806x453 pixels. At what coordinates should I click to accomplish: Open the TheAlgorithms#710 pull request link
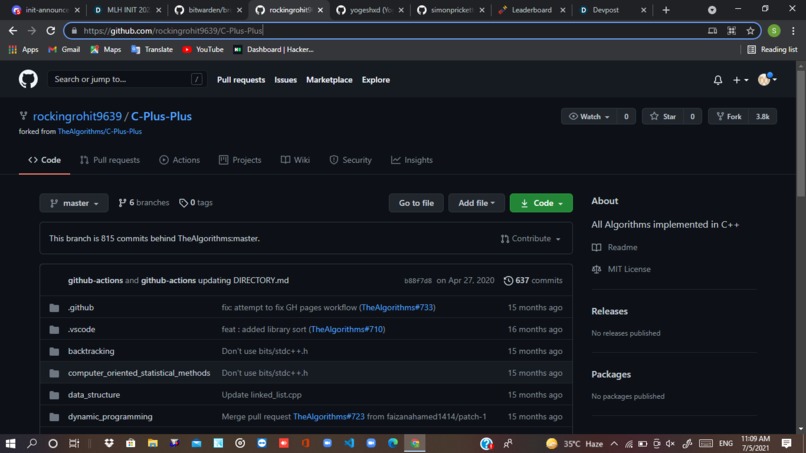(347, 329)
